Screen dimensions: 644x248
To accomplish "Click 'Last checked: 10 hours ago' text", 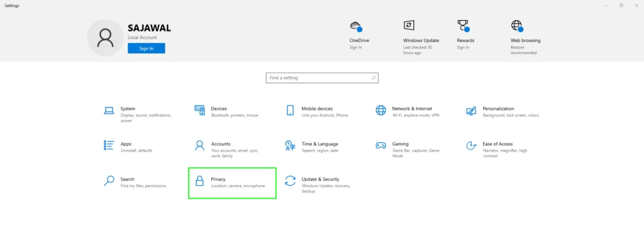I will 418,50.
